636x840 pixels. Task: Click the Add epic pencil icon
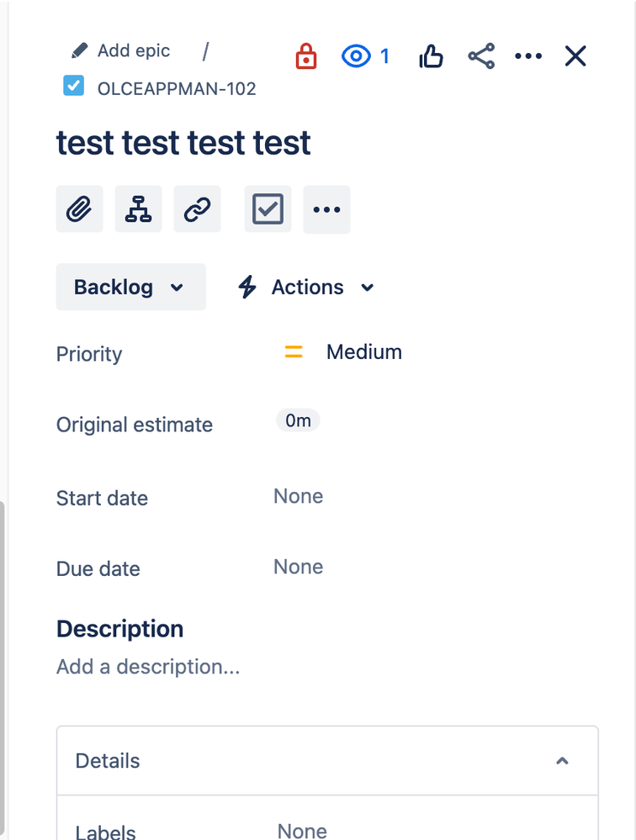[80, 50]
